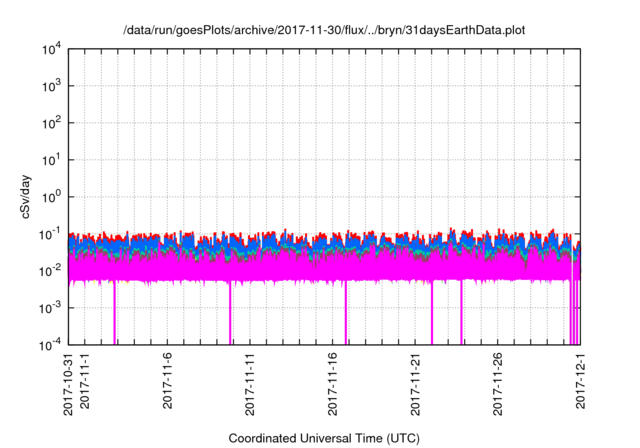Viewport: 640px width, 448px height.
Task: Click the magenta dropout spike after 2017-11-21
Action: pos(432,313)
